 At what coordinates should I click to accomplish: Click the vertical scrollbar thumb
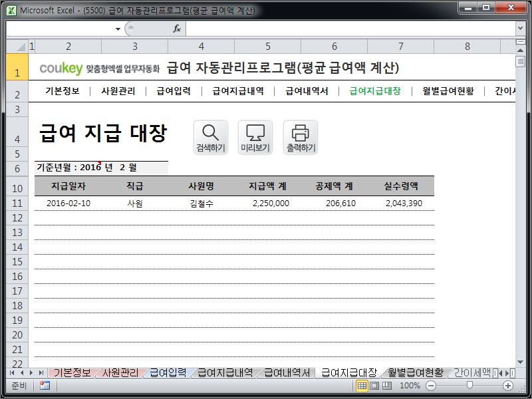coord(520,62)
